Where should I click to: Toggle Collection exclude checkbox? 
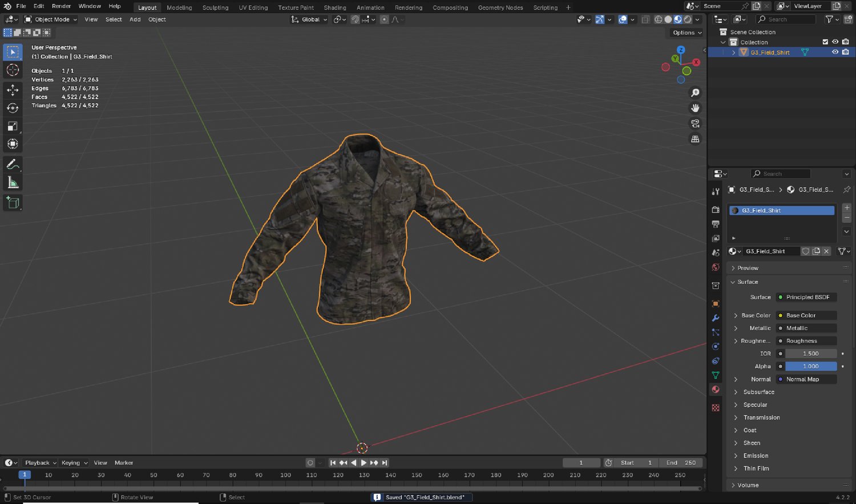click(x=825, y=42)
